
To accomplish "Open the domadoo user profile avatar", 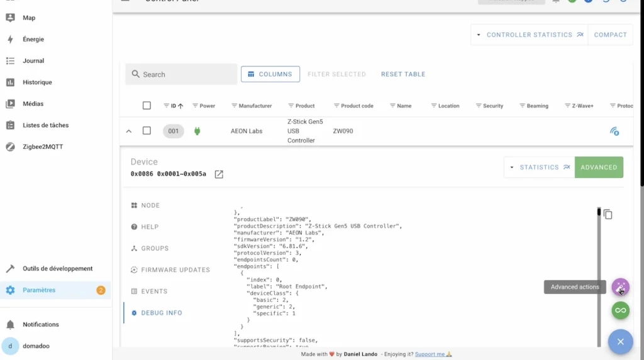I will click(10, 346).
